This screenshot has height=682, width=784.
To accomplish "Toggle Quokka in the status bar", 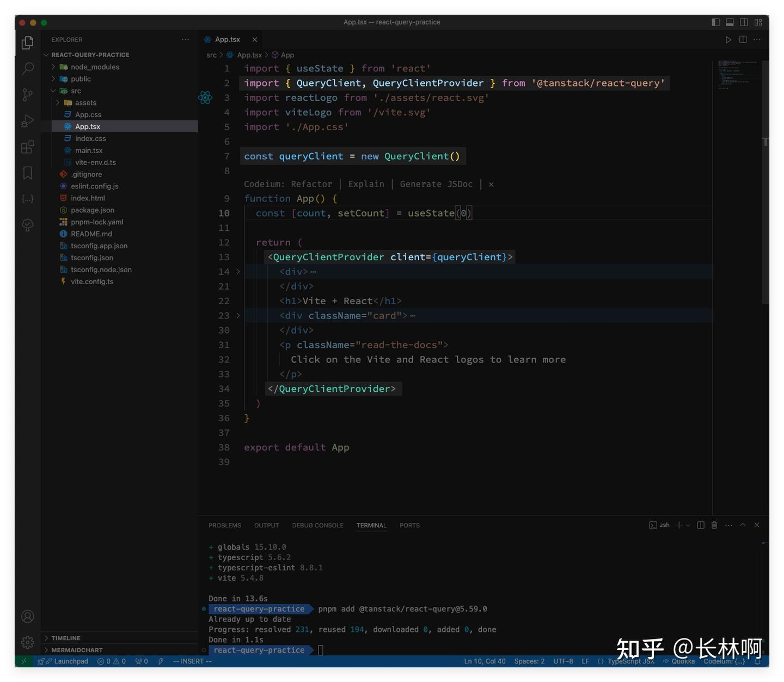I will (678, 661).
